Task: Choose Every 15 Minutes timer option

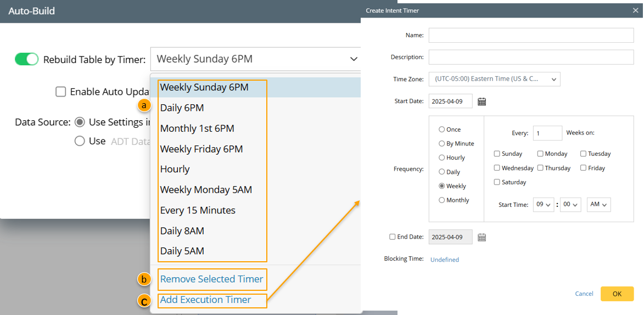Action: [198, 210]
